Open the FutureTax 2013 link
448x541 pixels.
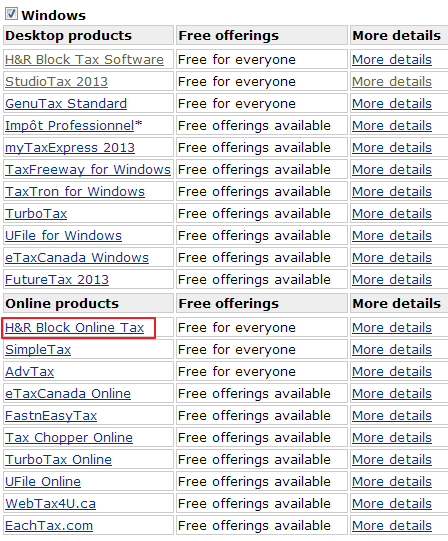pos(57,280)
